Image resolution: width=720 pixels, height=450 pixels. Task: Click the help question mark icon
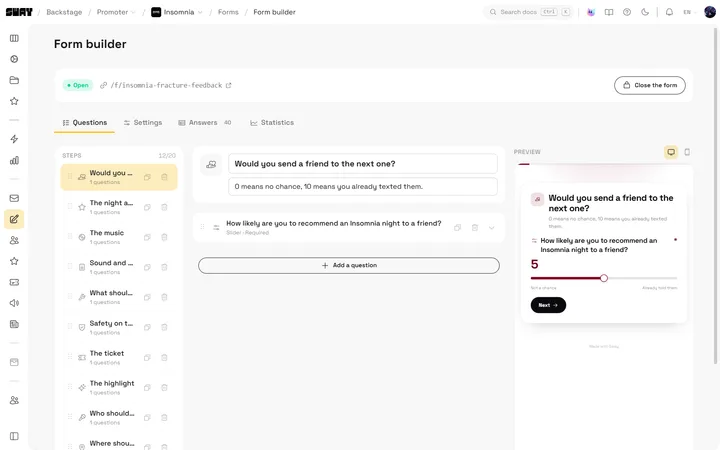pyautogui.click(x=627, y=12)
